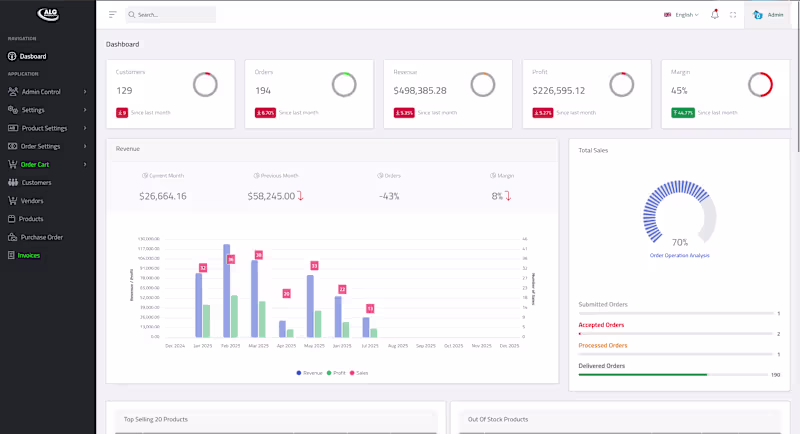The width and height of the screenshot is (800, 434).
Task: Click the Delivered Orders progress bar
Action: click(x=673, y=375)
